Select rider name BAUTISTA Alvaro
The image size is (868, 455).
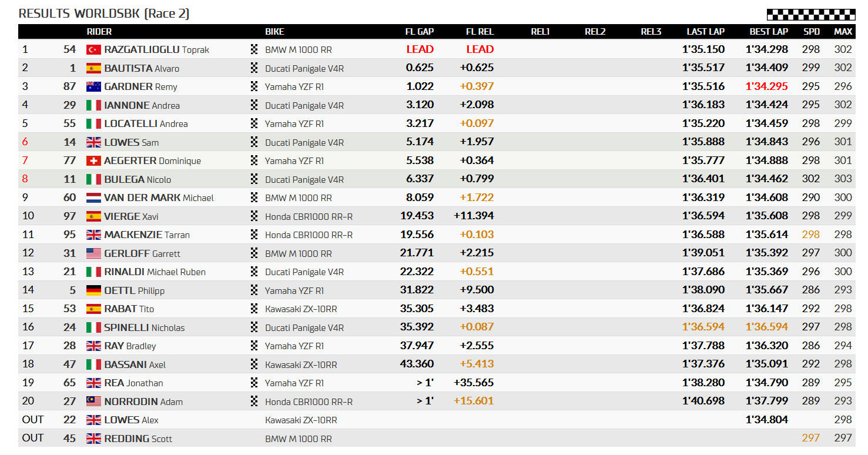142,68
